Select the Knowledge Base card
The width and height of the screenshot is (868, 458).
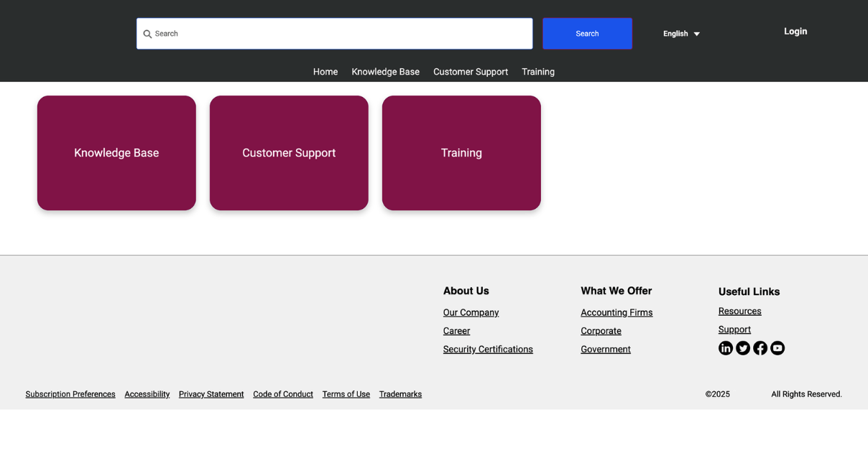(116, 153)
